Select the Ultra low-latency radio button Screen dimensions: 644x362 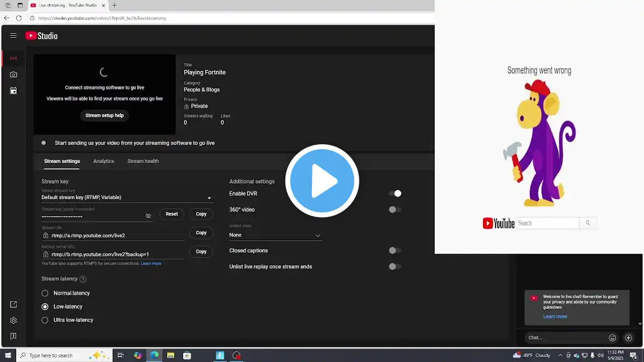pos(45,320)
